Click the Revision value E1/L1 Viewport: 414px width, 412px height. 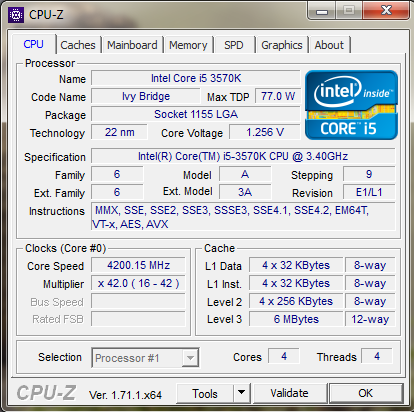pyautogui.click(x=369, y=192)
